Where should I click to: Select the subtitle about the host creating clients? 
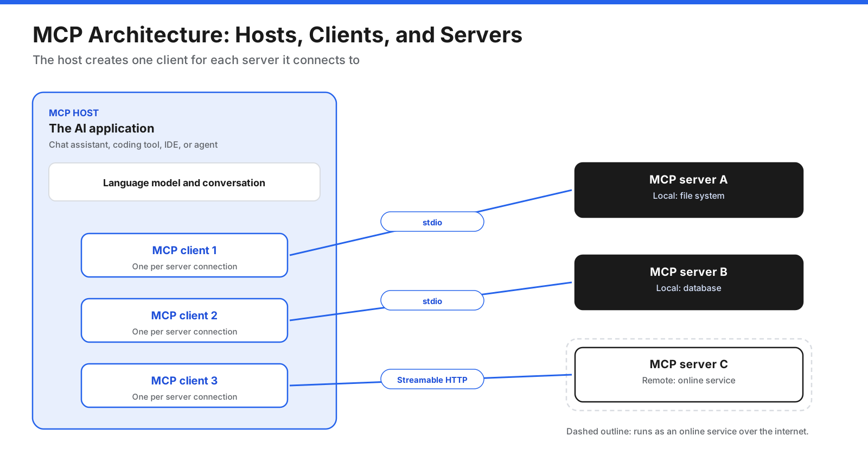196,60
